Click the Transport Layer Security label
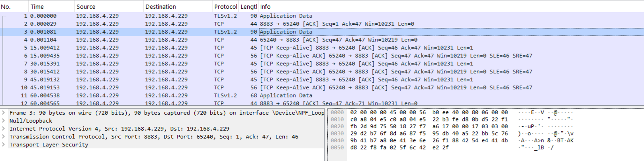The width and height of the screenshot is (644, 161). tap(49, 145)
